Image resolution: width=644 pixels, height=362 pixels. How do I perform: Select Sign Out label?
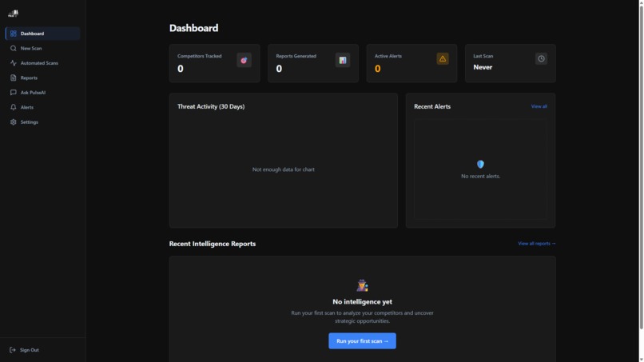29,350
